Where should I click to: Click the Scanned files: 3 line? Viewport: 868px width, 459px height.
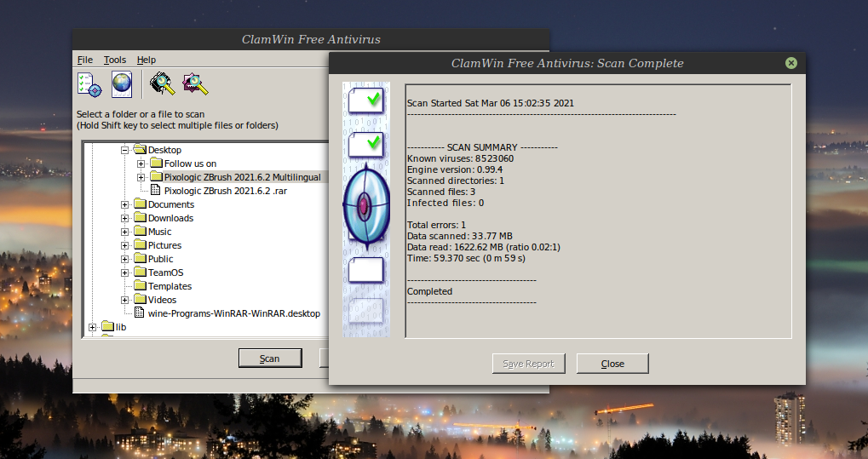(441, 192)
